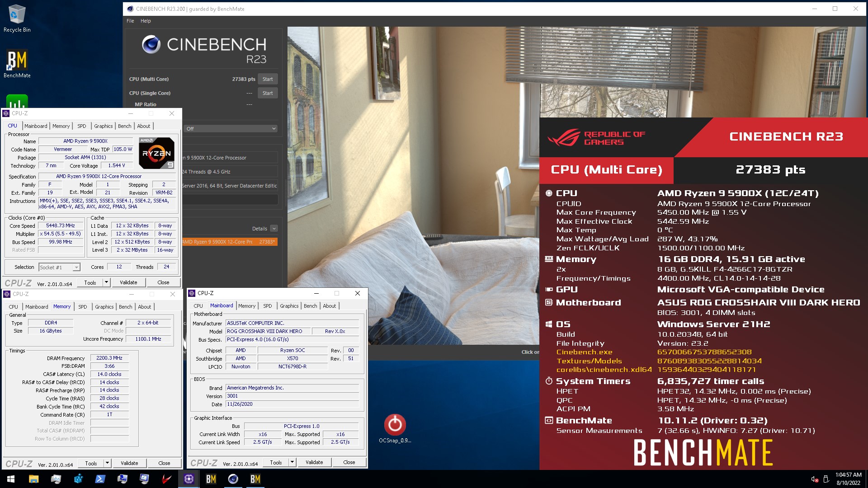868x488 pixels.
Task: Open the 'Off' dropdown in Cinebench
Action: click(x=231, y=129)
